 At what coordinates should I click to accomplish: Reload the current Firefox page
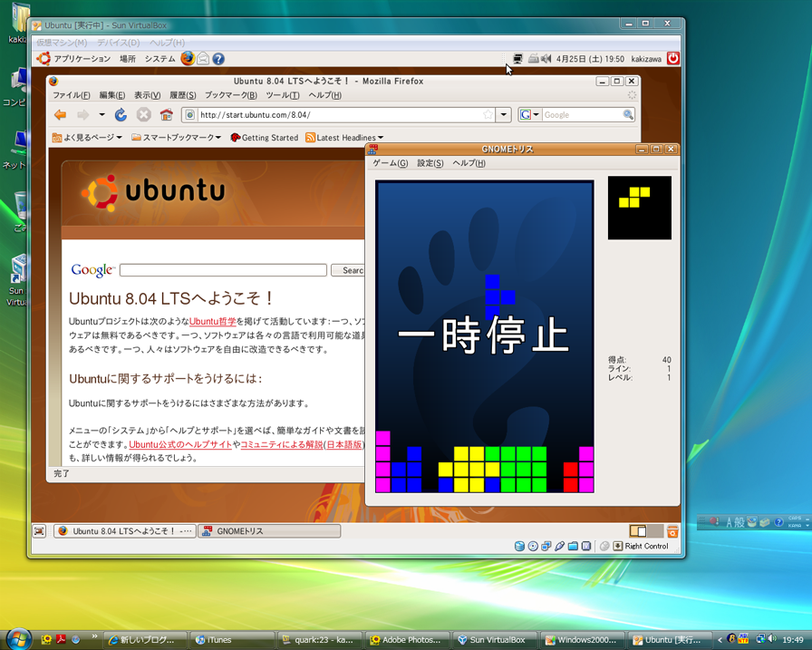pyautogui.click(x=121, y=114)
